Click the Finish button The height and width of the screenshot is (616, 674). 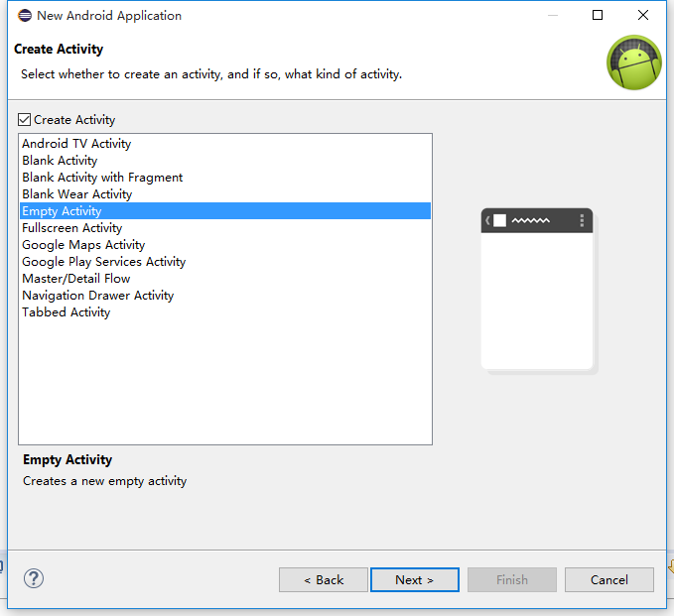click(512, 580)
